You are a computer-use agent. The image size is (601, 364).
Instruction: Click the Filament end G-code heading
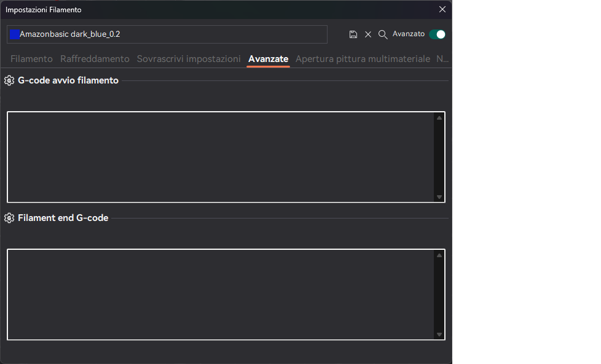[x=63, y=218]
